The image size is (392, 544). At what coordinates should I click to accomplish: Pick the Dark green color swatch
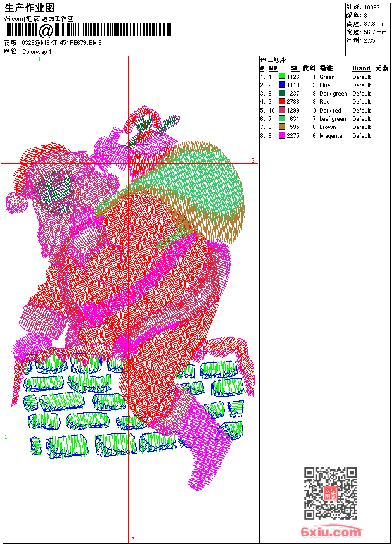coord(282,93)
